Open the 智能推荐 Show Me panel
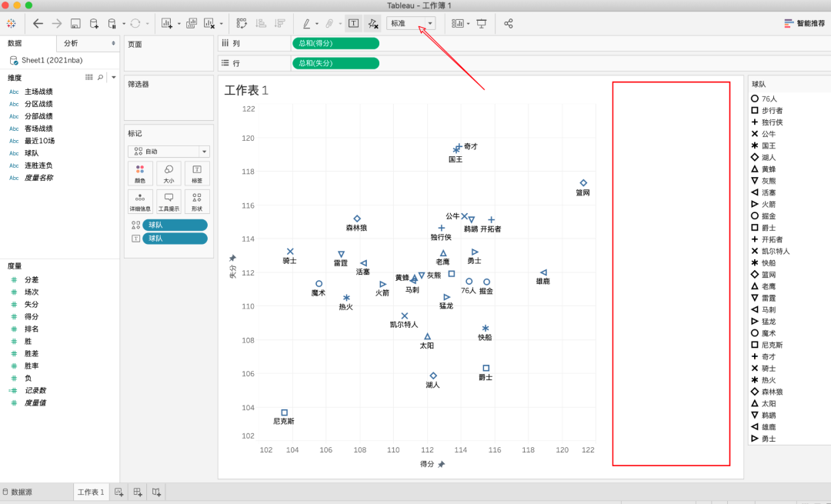The width and height of the screenshot is (831, 504). coord(805,23)
